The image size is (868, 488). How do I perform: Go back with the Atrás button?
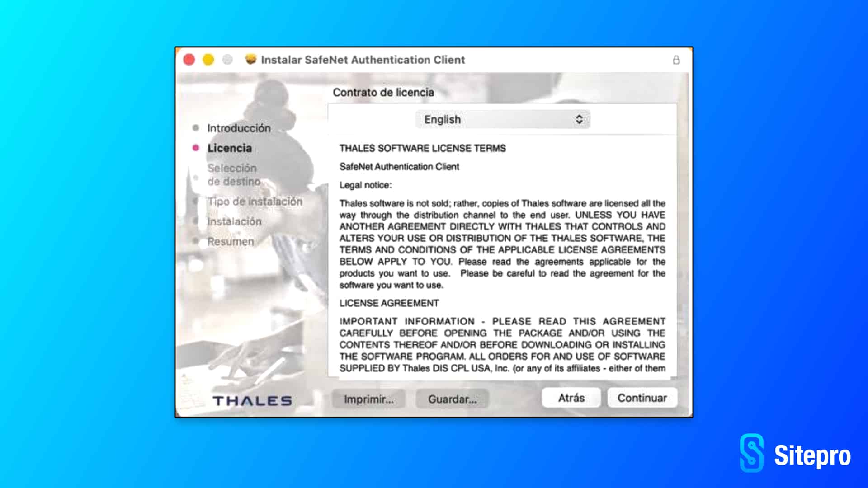click(x=571, y=398)
